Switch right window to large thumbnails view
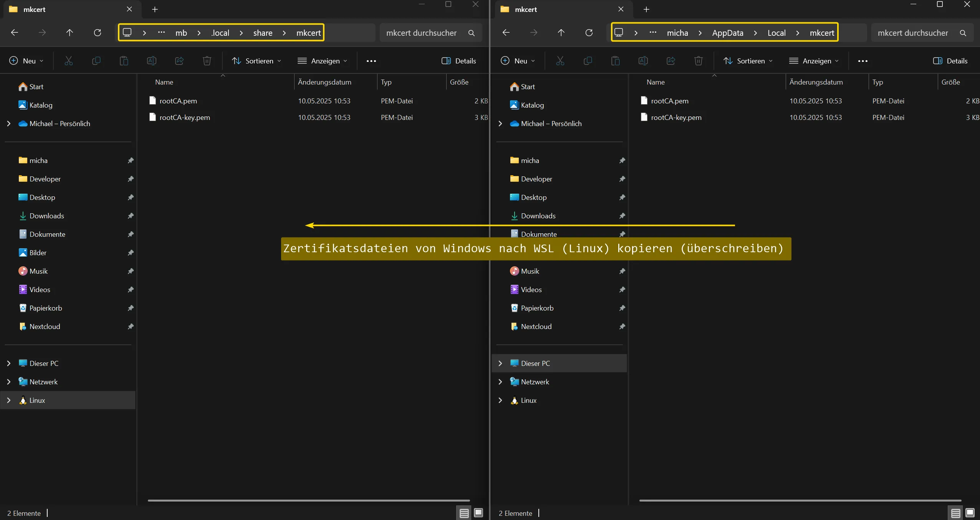Viewport: 980px width, 520px height. point(970,513)
